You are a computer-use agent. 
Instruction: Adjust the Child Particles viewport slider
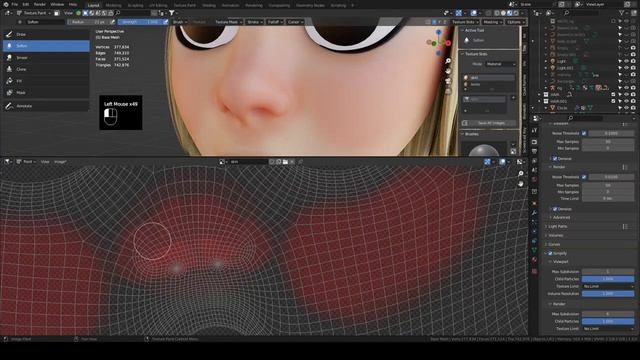[x=608, y=279]
